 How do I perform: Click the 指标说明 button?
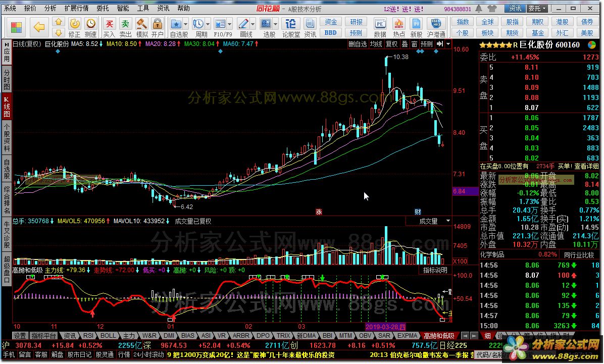(435, 270)
